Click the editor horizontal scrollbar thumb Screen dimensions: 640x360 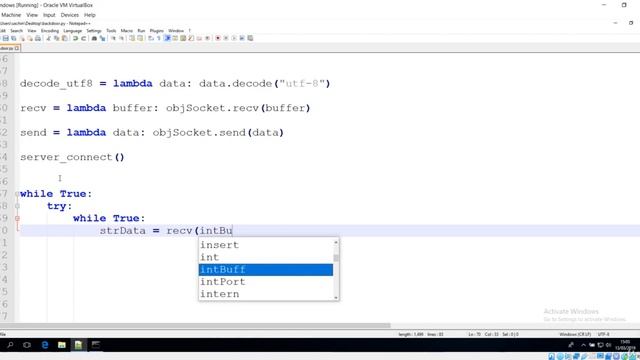195,326
